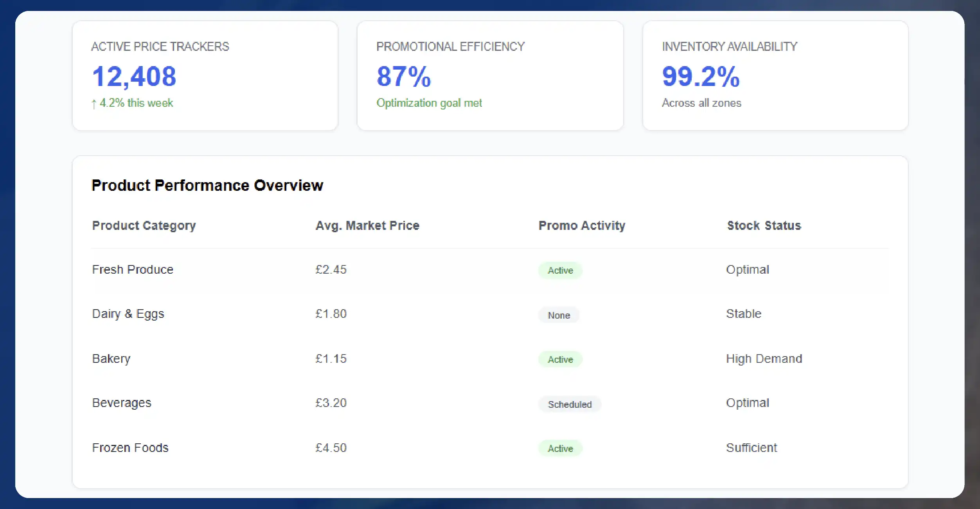Click the Product Category column header

click(144, 226)
